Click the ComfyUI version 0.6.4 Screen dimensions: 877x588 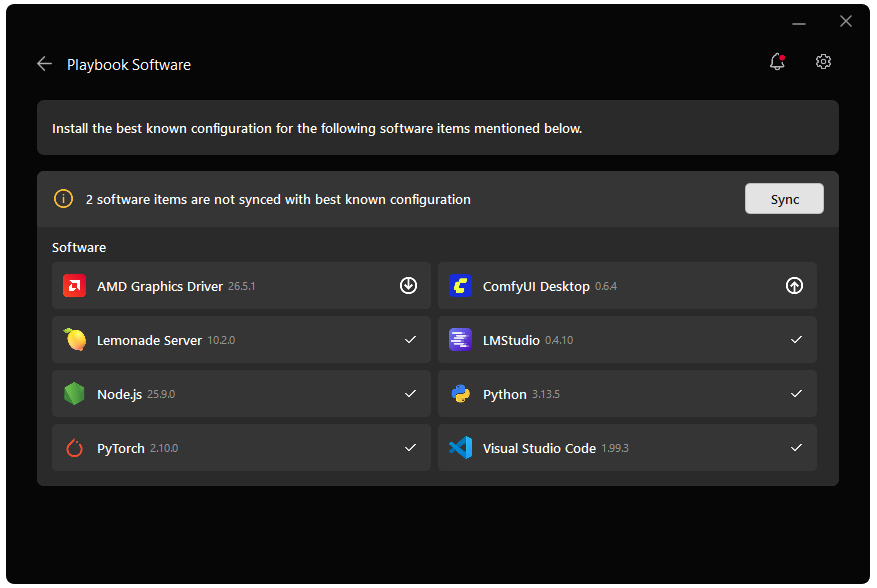[606, 286]
